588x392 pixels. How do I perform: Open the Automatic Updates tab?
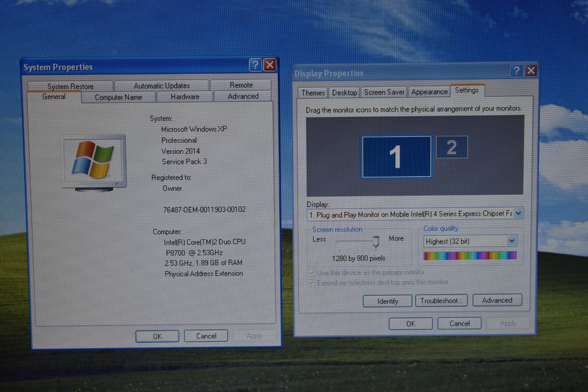point(162,86)
